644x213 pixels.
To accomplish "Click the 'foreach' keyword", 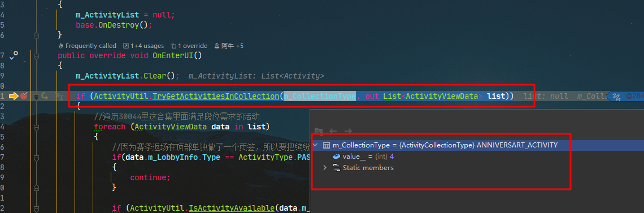I will coord(110,127).
